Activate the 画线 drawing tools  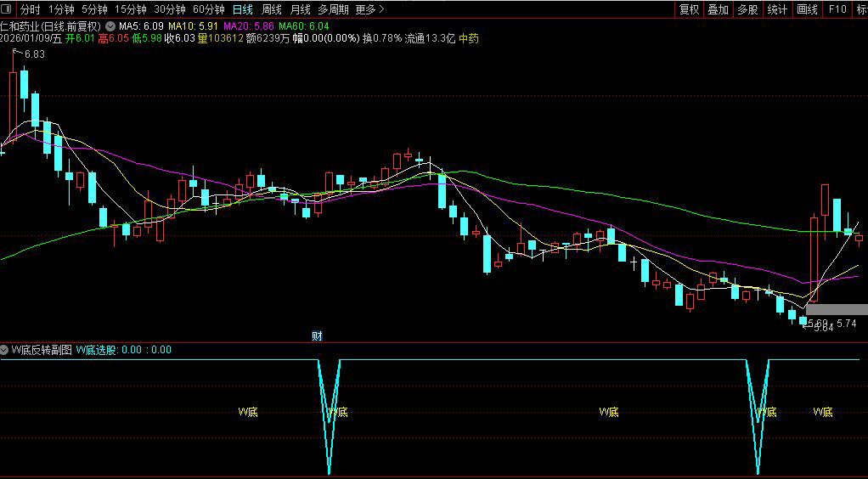[x=807, y=9]
